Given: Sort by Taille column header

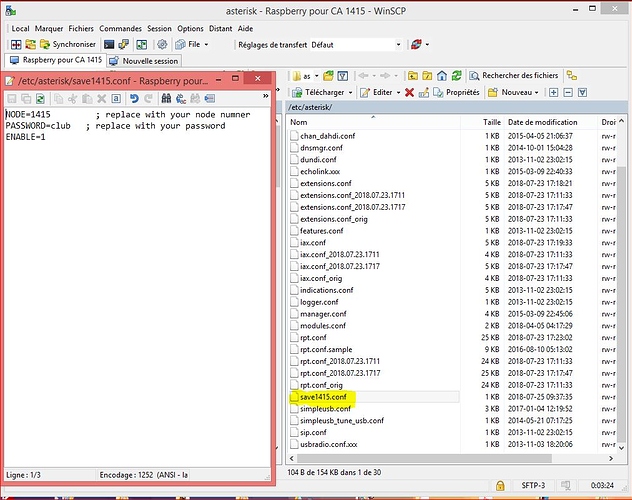Looking at the screenshot, I should coord(482,122).
